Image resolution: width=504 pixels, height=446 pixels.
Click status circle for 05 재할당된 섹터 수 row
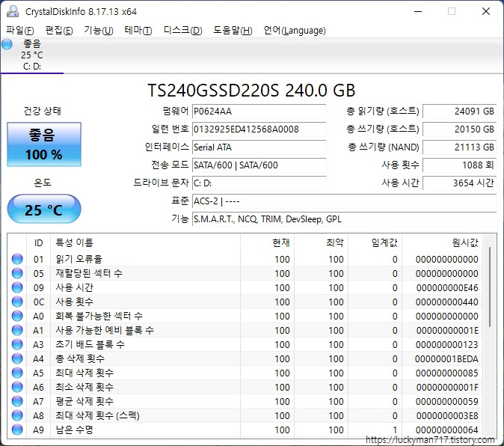[17, 273]
